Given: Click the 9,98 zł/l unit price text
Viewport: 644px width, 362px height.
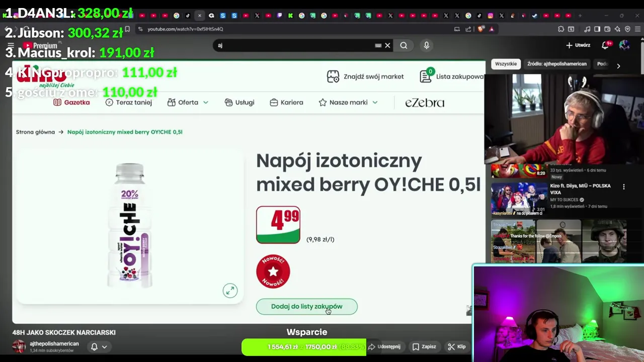Looking at the screenshot, I should pyautogui.click(x=320, y=239).
